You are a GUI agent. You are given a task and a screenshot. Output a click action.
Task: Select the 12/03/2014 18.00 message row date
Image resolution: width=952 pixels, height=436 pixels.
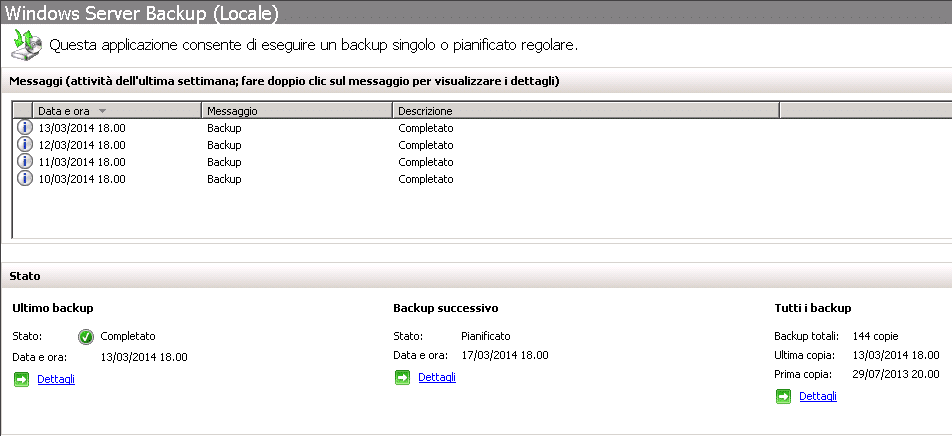point(82,145)
